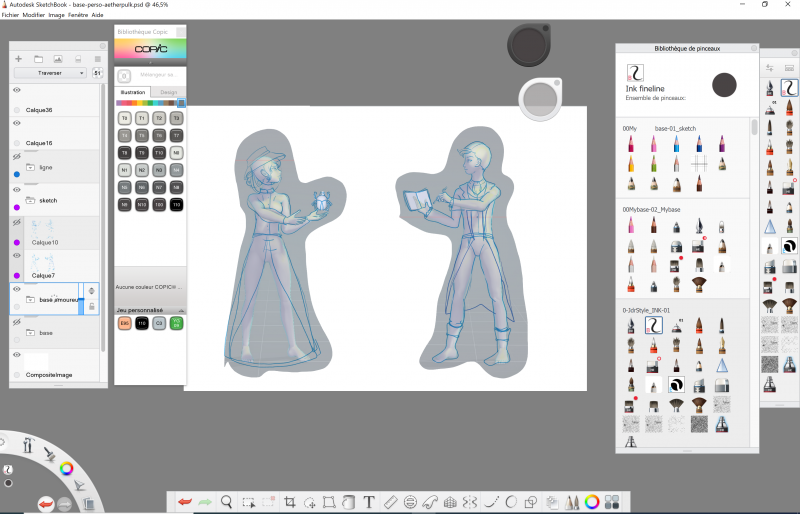Select the Quick Transform tool
Image resolution: width=800 pixels, height=514 pixels.
click(310, 502)
